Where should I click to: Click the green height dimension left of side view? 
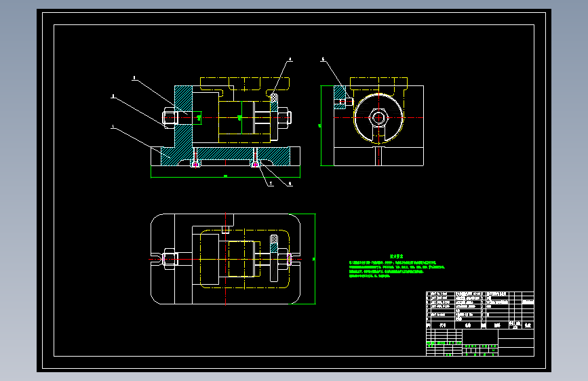click(321, 125)
